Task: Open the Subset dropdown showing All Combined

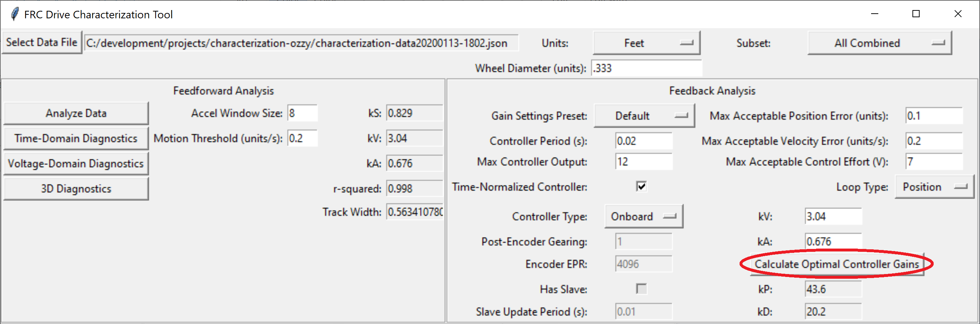Action: [x=879, y=43]
